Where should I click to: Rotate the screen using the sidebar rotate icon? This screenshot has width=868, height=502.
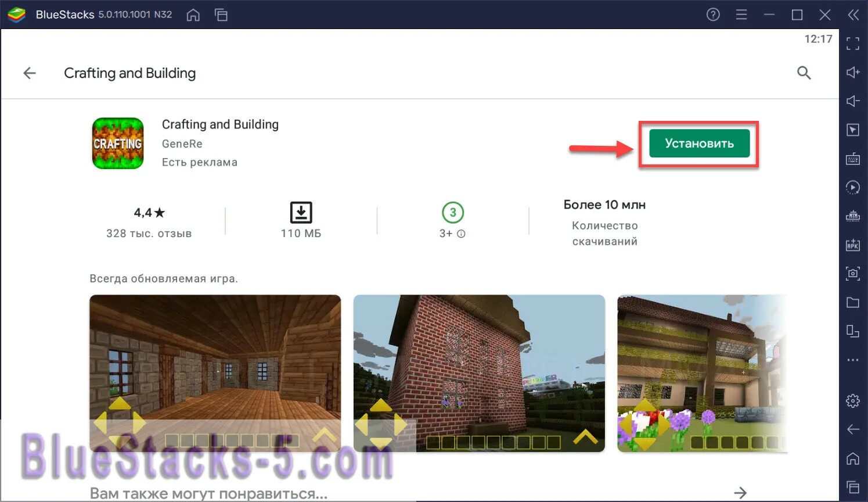pos(853,331)
